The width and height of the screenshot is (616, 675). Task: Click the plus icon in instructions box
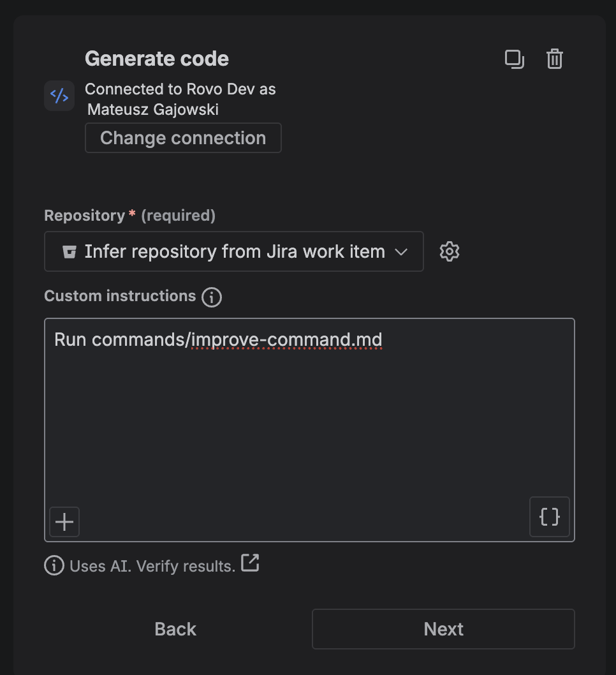[x=64, y=522]
